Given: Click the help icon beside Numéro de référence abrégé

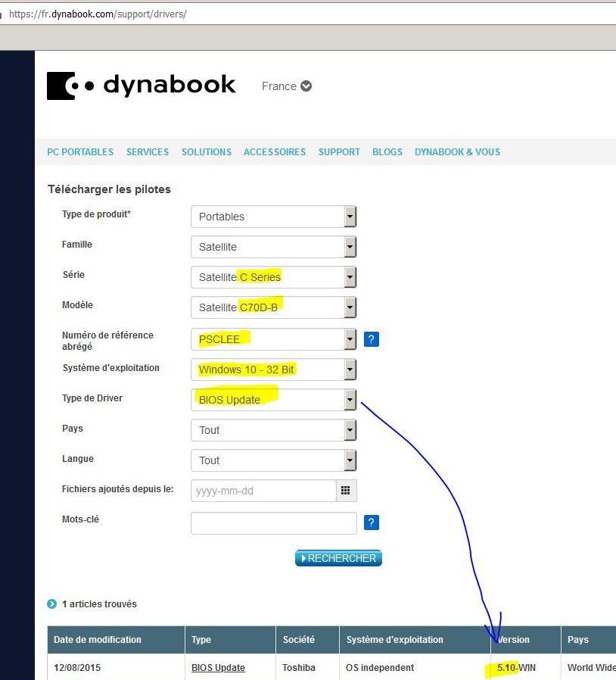Looking at the screenshot, I should click(371, 339).
